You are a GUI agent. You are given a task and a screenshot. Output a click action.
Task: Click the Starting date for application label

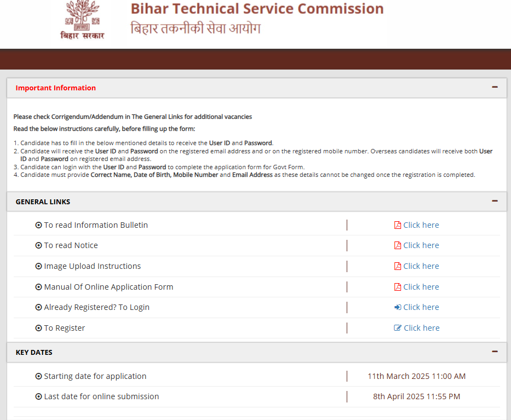(x=95, y=376)
